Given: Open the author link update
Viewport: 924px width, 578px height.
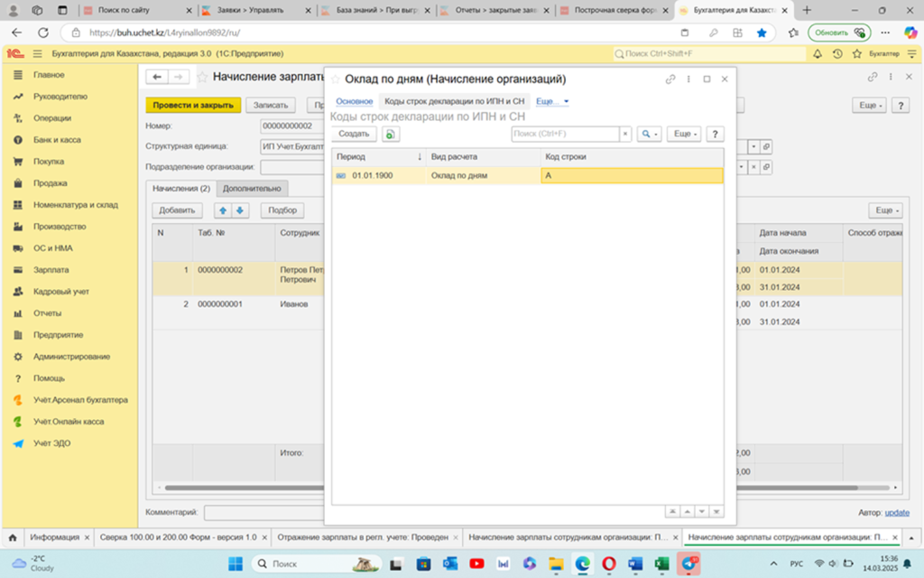Looking at the screenshot, I should pyautogui.click(x=897, y=512).
